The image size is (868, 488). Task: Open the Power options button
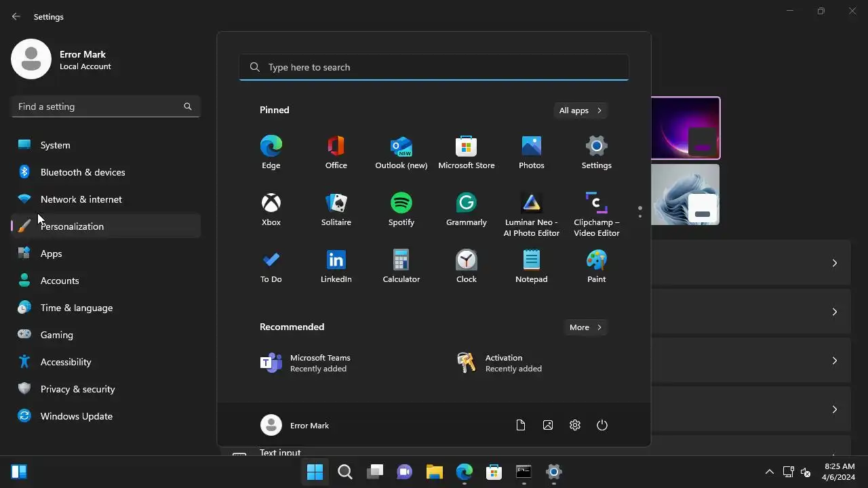[x=601, y=426]
